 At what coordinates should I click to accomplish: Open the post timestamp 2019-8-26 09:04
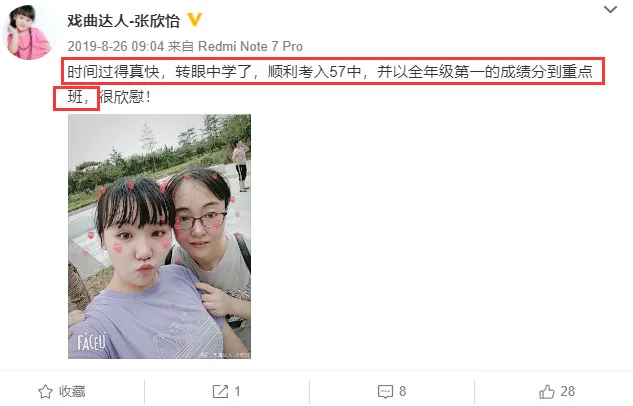point(115,46)
